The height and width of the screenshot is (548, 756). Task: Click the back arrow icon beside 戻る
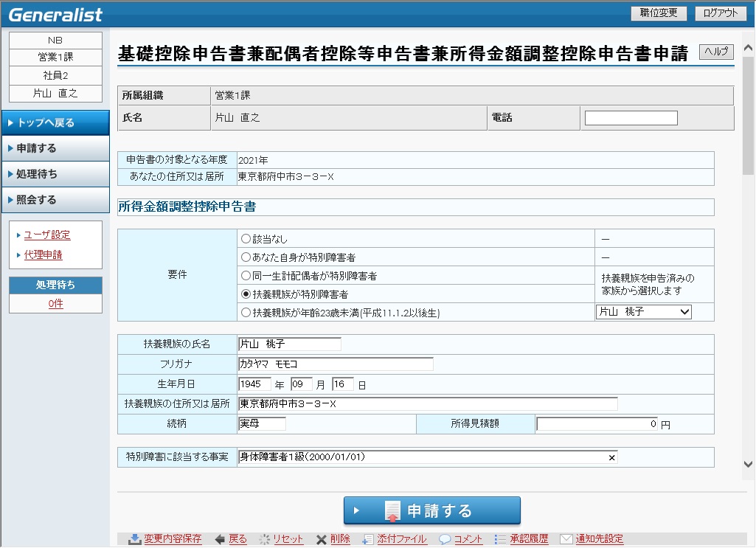point(219,539)
